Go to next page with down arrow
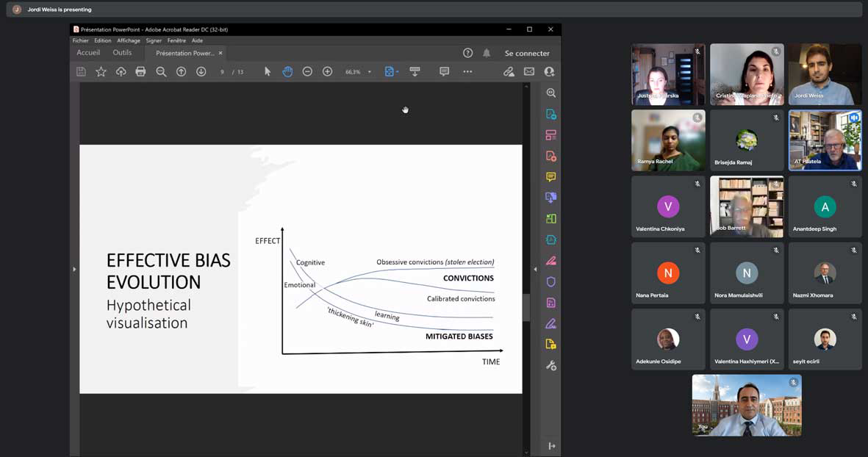868x457 pixels. [x=201, y=71]
